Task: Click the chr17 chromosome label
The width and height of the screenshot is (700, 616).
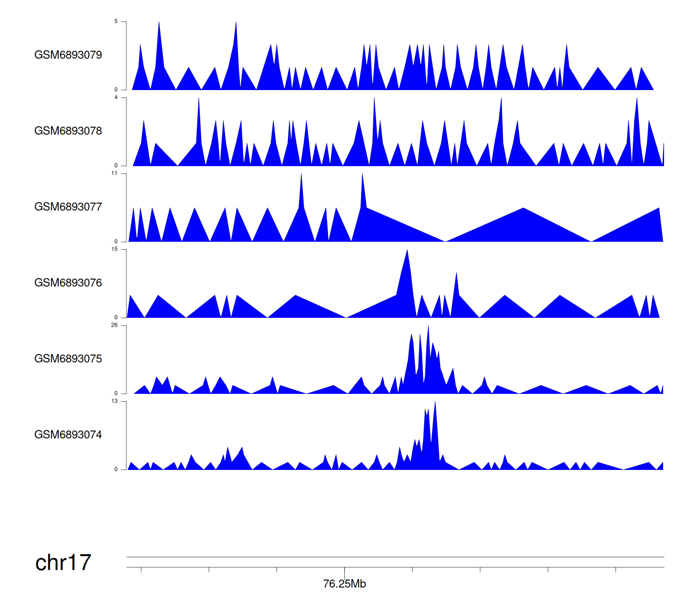Action: 63,563
